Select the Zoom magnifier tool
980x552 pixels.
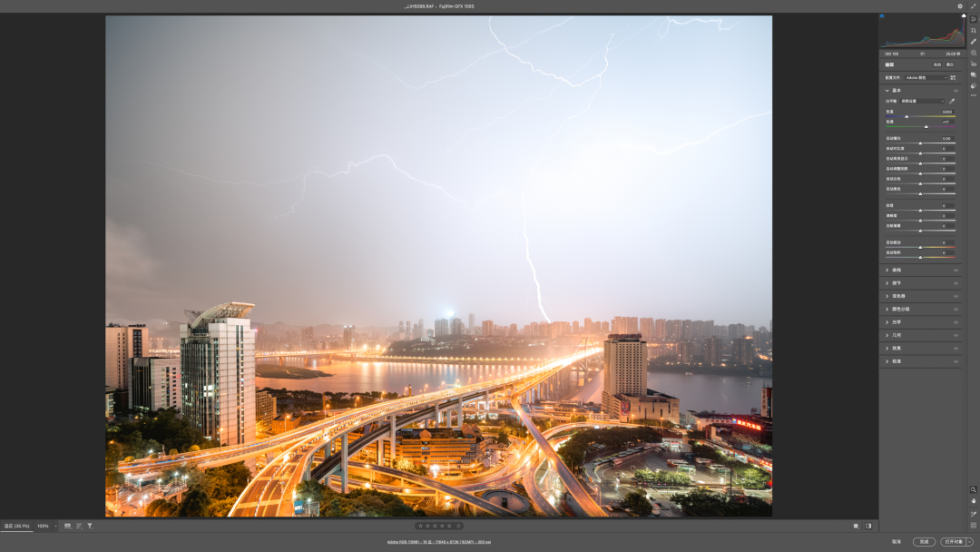click(974, 489)
